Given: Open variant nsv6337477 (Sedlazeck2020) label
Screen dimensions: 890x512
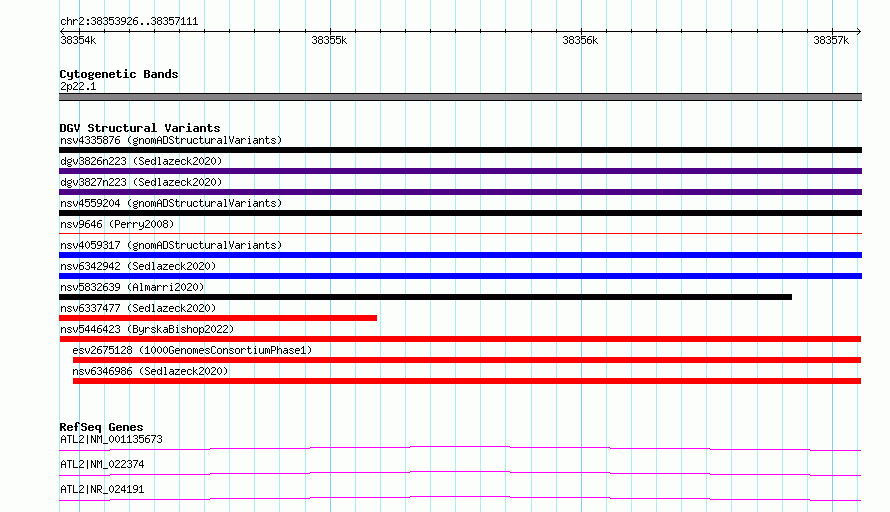Looking at the screenshot, I should pyautogui.click(x=138, y=308).
